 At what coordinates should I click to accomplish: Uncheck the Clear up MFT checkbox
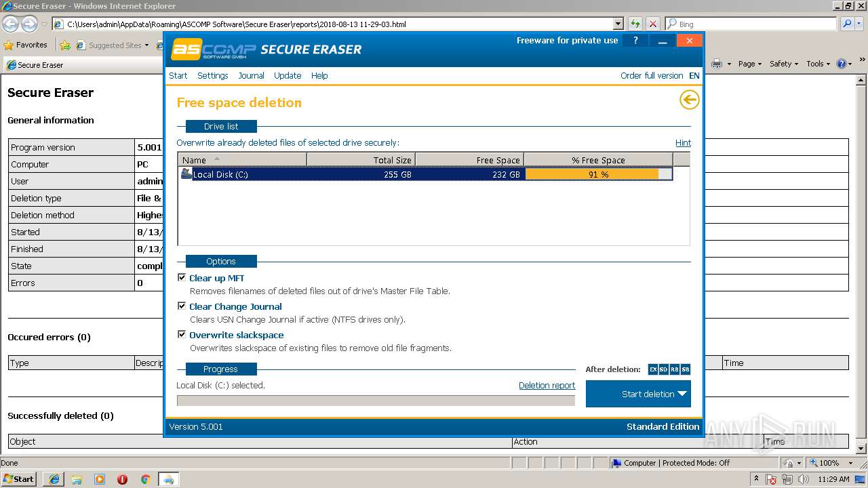[182, 277]
